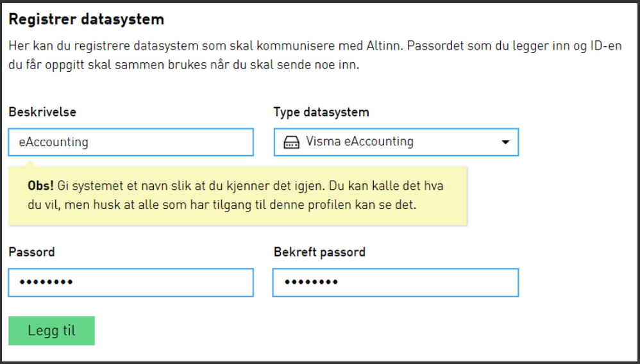Click the 'Visma eAccounting' selected value text
640x364 pixels.
(360, 142)
